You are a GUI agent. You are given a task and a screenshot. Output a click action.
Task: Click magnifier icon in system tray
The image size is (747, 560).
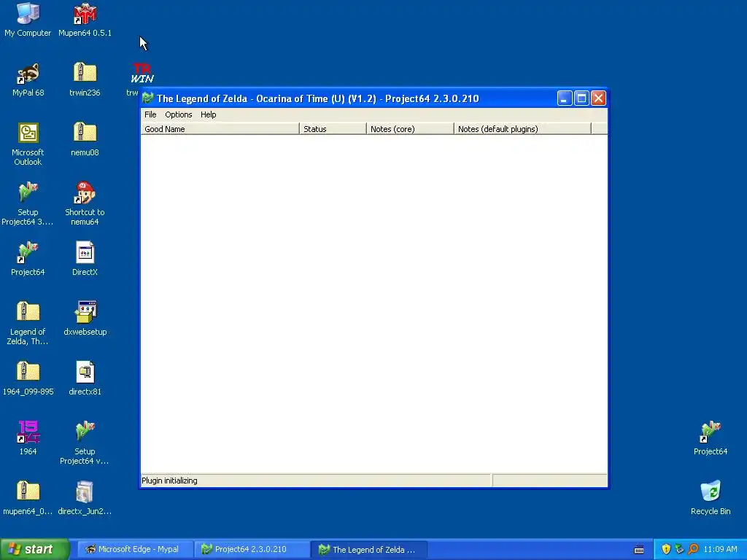click(693, 549)
